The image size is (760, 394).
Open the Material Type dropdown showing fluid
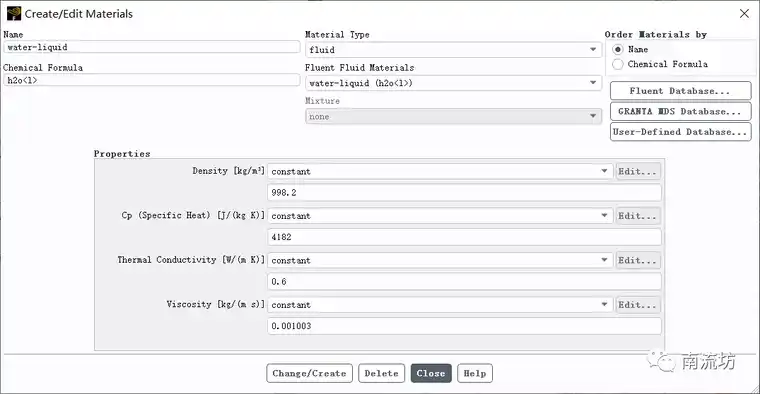click(453, 49)
